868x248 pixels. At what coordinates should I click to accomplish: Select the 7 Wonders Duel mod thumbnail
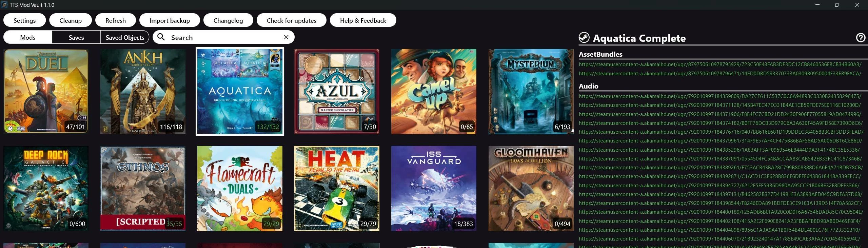coord(46,91)
